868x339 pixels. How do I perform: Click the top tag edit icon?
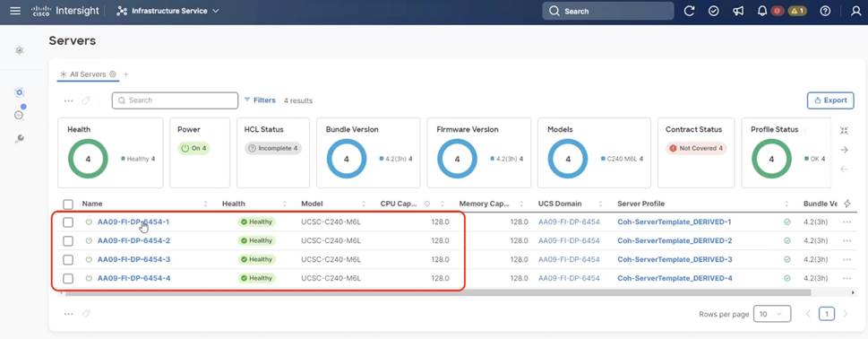[86, 100]
